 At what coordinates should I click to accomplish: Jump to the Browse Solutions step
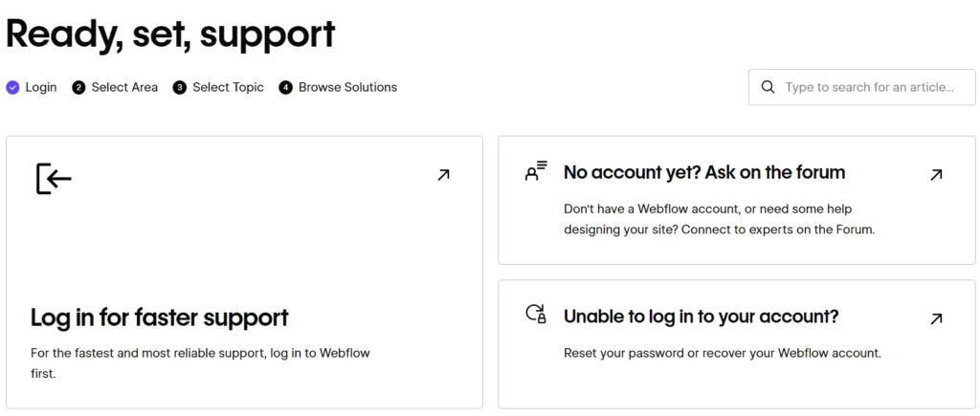[347, 87]
